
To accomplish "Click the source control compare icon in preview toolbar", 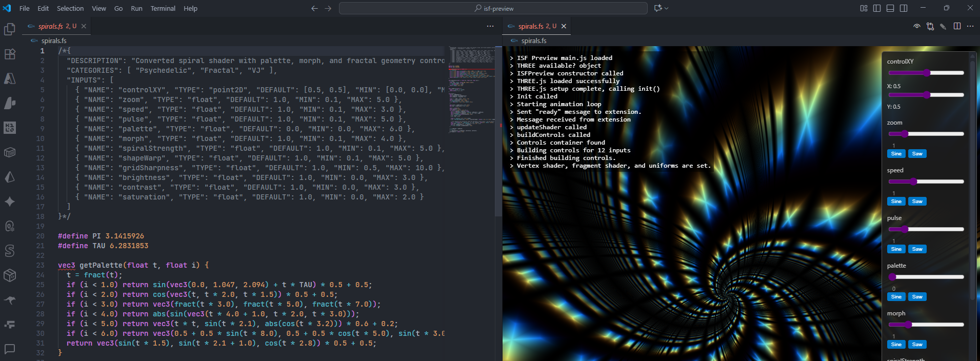I will pyautogui.click(x=930, y=26).
